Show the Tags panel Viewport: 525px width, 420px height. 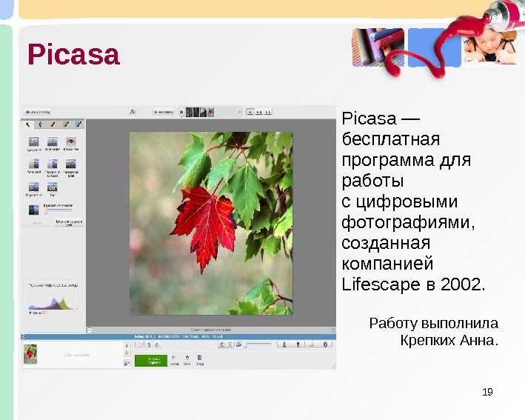pyautogui.click(x=312, y=344)
